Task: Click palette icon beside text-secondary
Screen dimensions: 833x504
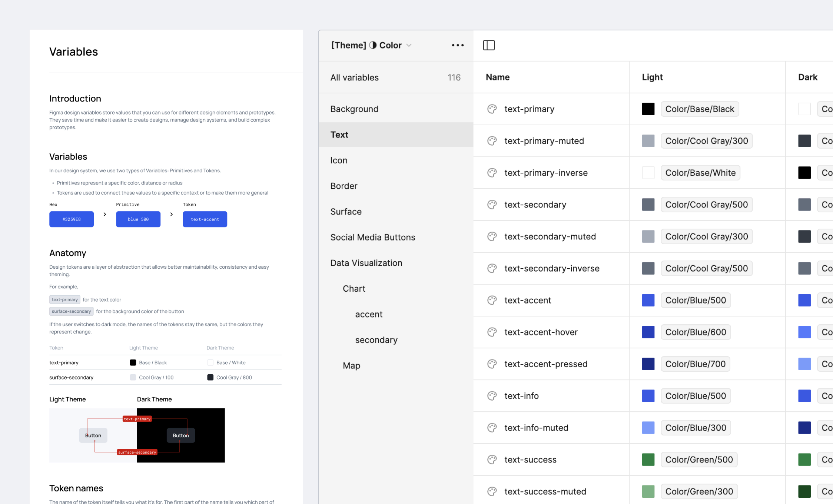Action: click(x=492, y=205)
